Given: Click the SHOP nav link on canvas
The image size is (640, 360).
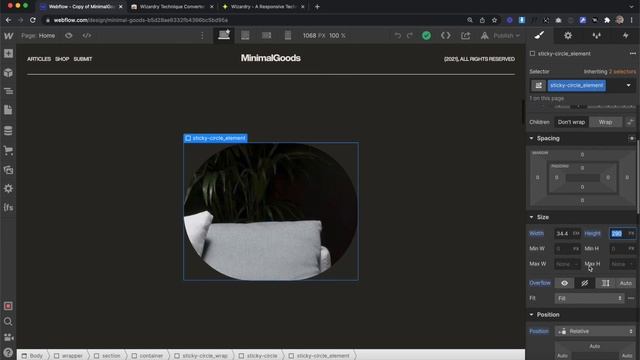Looking at the screenshot, I should 62,59.
